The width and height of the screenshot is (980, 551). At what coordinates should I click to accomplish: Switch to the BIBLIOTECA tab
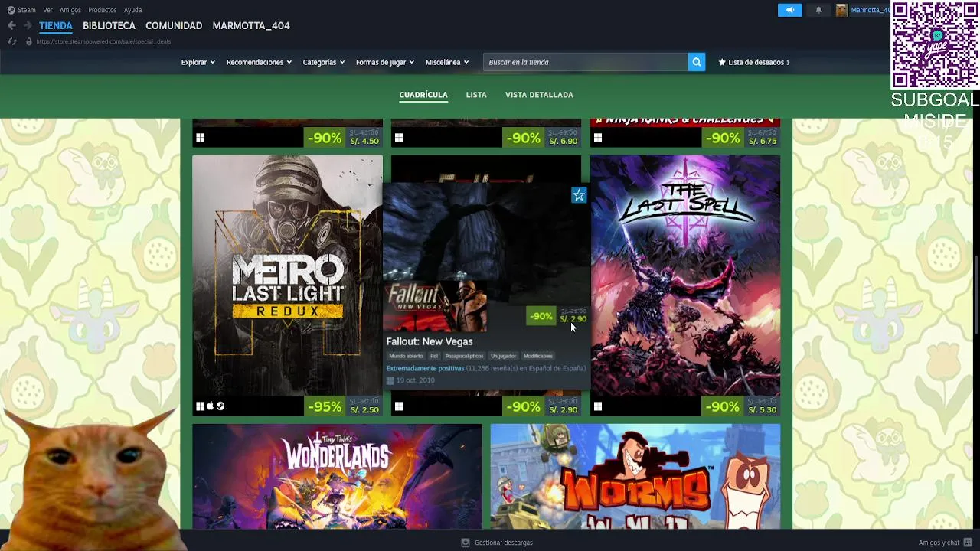109,25
